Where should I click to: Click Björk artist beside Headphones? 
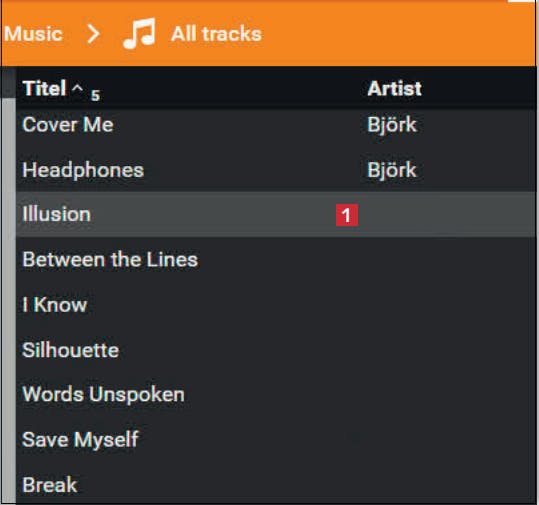pos(392,170)
